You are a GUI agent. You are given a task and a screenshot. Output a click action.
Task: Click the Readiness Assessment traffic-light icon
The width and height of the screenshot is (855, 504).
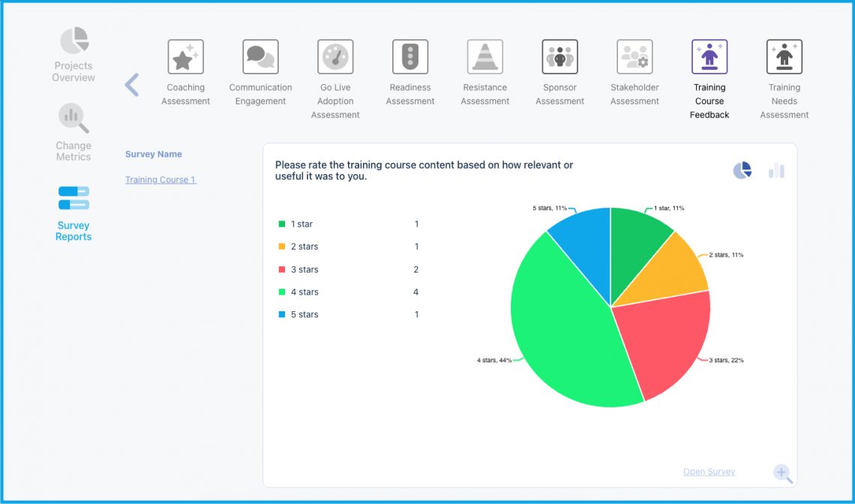[x=409, y=56]
